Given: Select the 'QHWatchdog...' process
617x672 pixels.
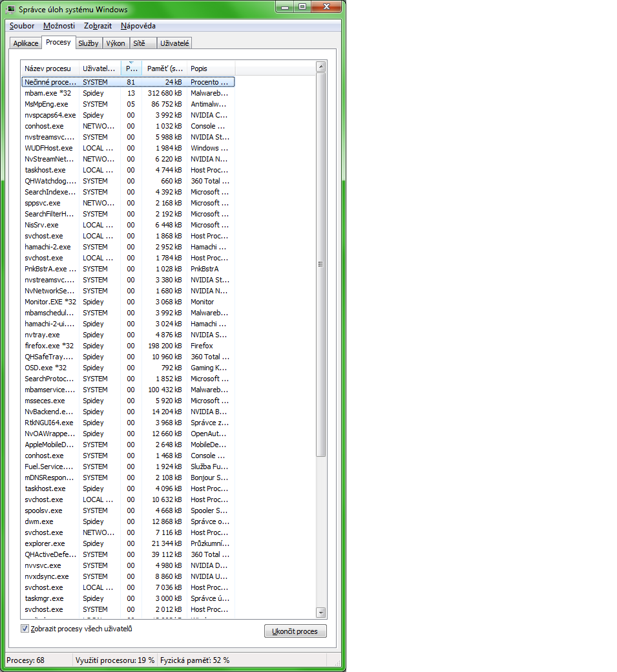Looking at the screenshot, I should 128,181.
